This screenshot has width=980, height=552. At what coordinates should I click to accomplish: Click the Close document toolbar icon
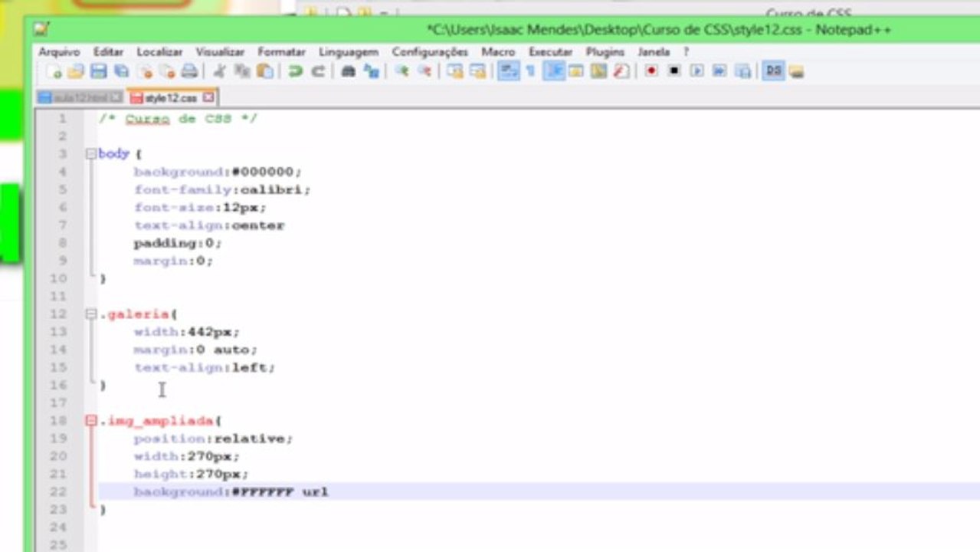point(144,71)
